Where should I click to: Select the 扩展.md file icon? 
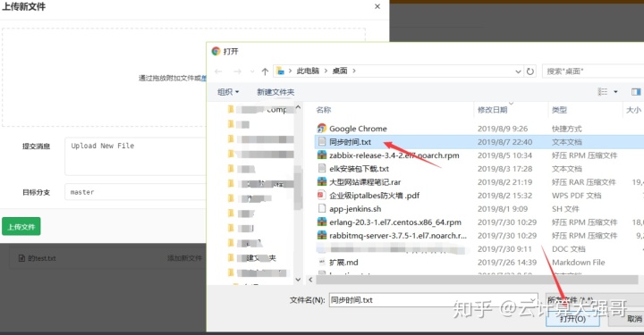[322, 262]
